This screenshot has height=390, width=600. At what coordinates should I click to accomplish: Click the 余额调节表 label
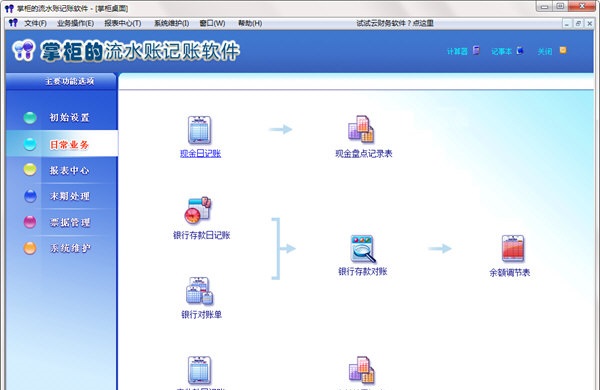(x=510, y=273)
